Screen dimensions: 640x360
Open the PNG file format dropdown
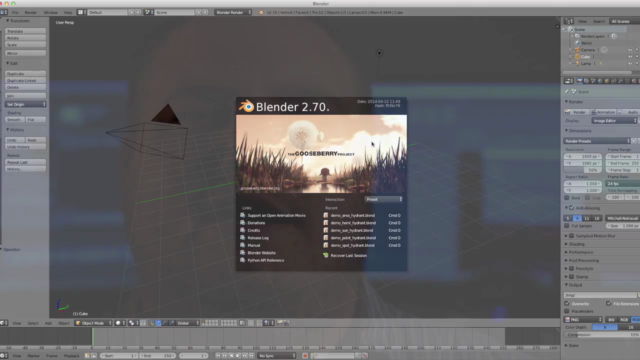(x=583, y=320)
